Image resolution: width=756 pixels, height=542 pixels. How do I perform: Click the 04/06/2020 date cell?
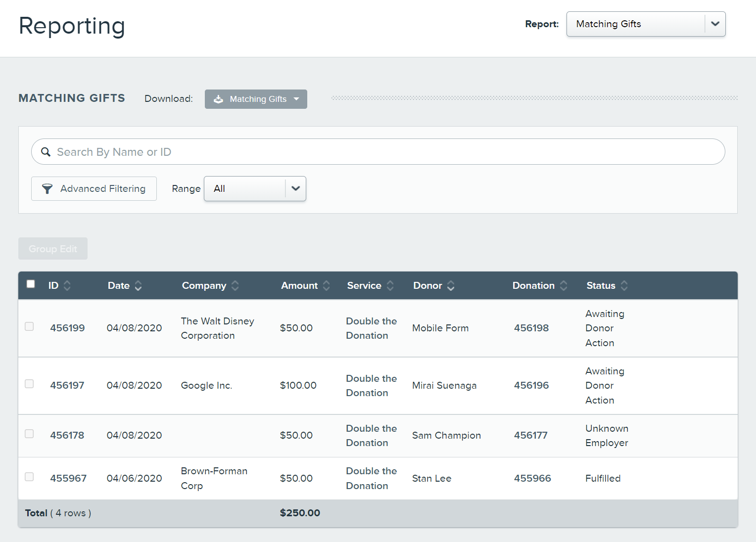coord(134,478)
